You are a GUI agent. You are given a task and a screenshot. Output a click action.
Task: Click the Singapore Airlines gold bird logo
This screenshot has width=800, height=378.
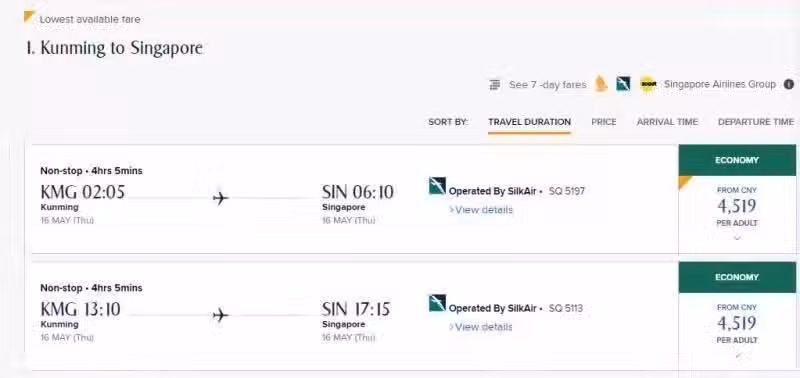point(602,84)
